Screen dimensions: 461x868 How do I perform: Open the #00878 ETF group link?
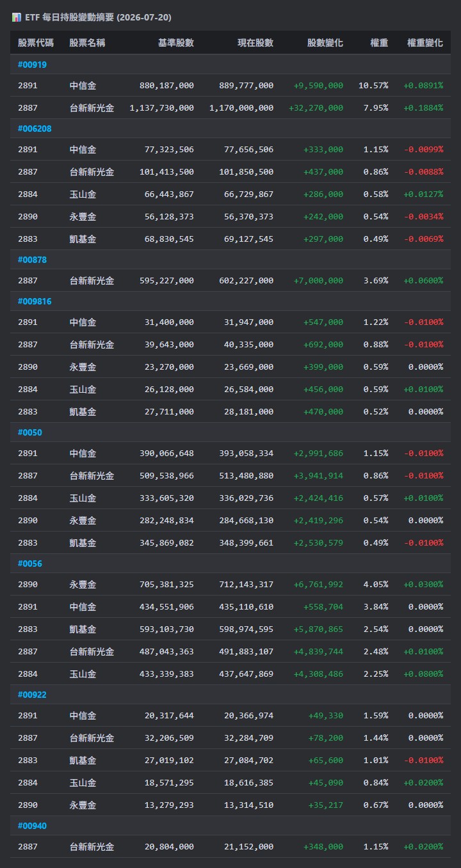point(32,260)
